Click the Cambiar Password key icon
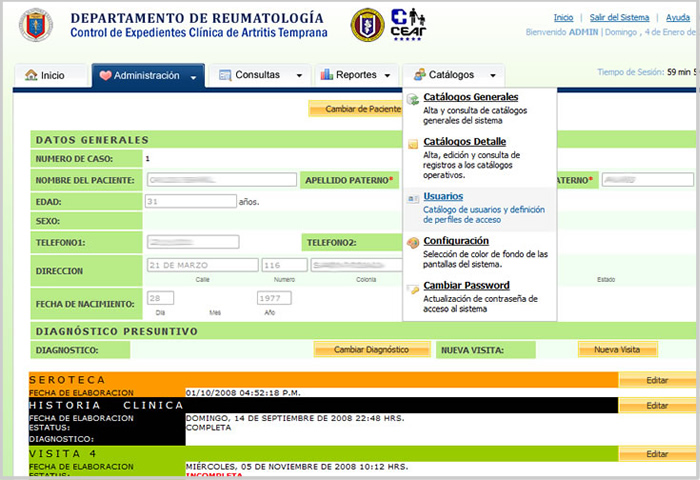Screen dimensions: 700x480 click(413, 289)
